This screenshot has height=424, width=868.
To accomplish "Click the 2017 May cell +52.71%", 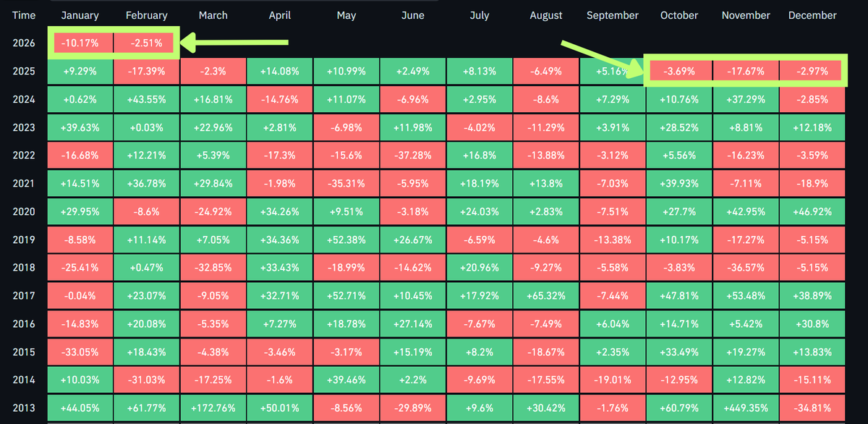I will click(346, 294).
